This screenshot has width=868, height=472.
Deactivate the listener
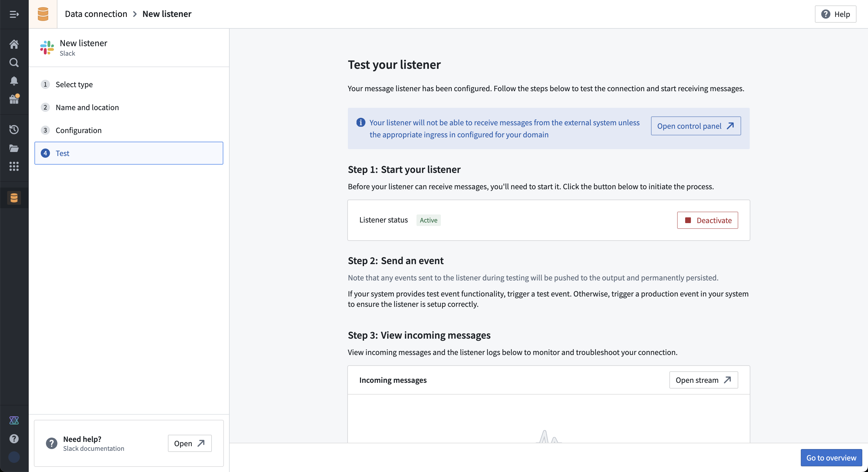click(707, 220)
